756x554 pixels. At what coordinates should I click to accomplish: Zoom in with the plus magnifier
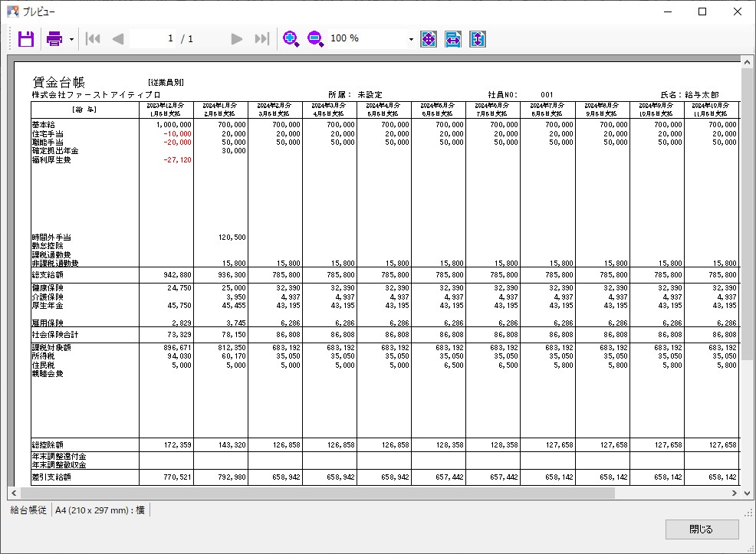(x=291, y=38)
